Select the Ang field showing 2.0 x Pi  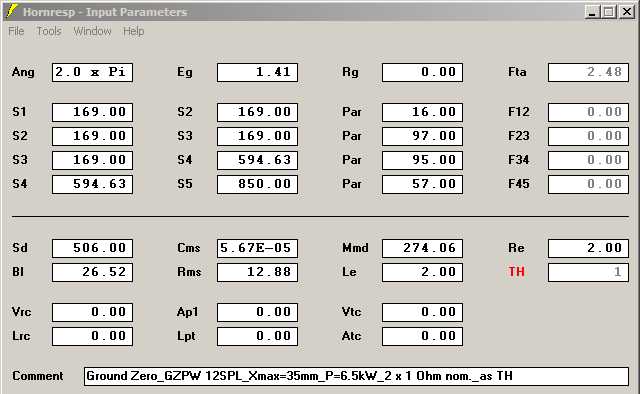[x=92, y=72]
